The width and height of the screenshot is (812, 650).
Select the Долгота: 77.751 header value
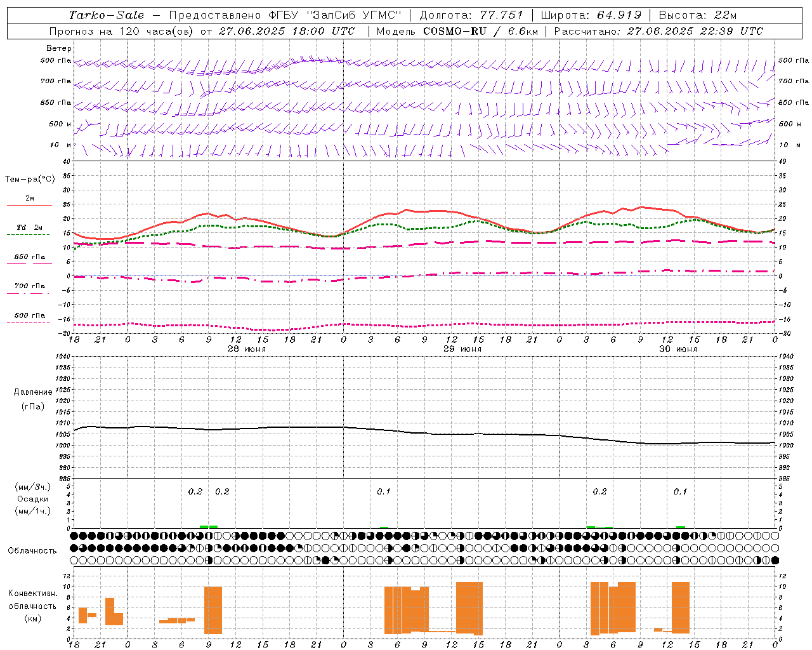coord(471,15)
